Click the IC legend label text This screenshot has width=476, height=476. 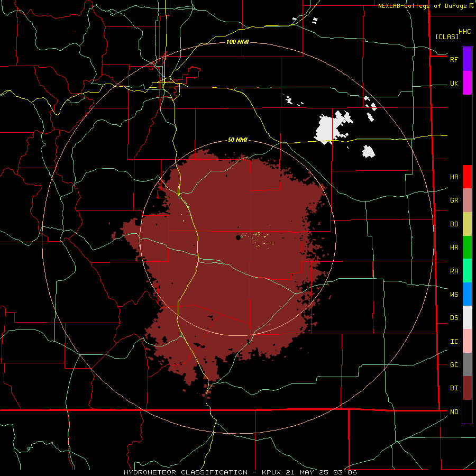pos(454,342)
